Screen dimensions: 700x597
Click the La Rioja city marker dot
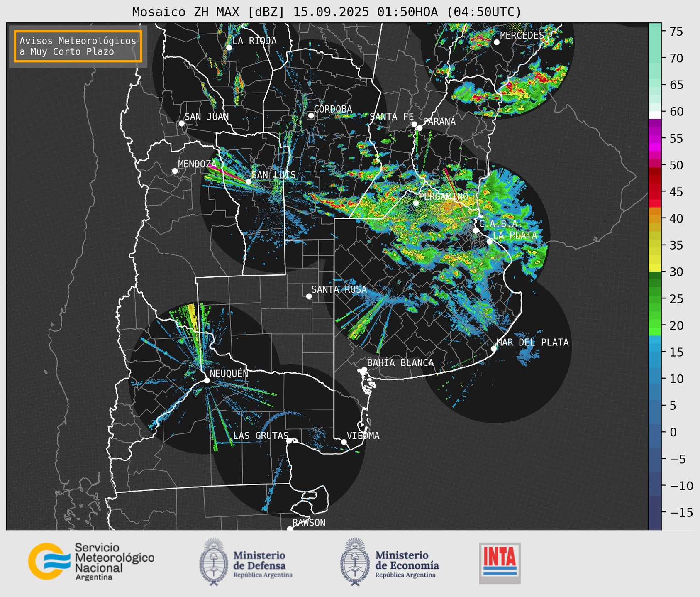click(229, 48)
